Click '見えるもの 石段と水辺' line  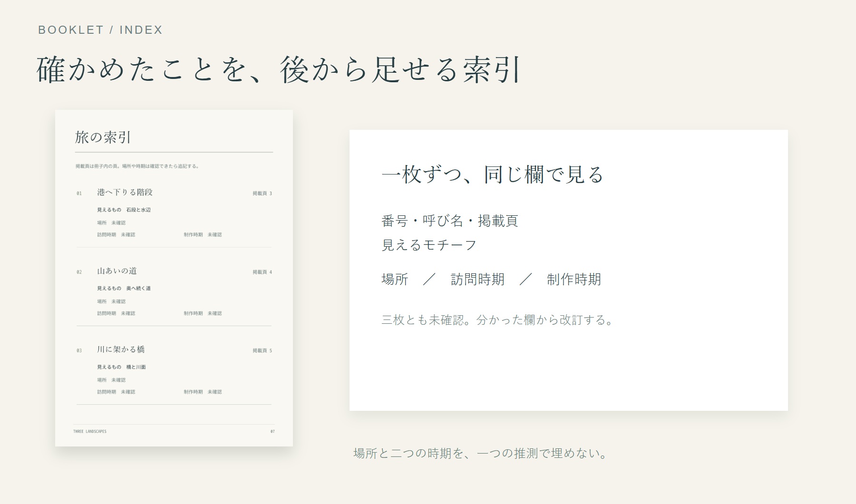coord(124,210)
